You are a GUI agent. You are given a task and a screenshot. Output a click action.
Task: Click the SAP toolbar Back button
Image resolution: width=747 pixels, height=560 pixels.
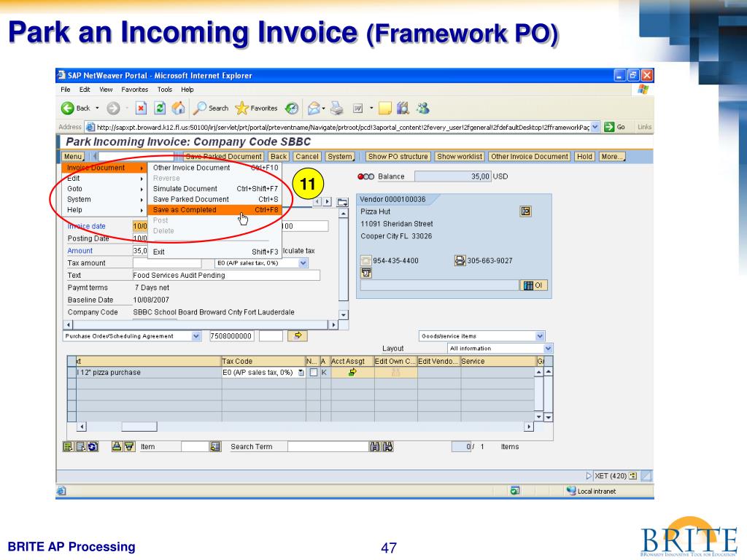pos(279,156)
